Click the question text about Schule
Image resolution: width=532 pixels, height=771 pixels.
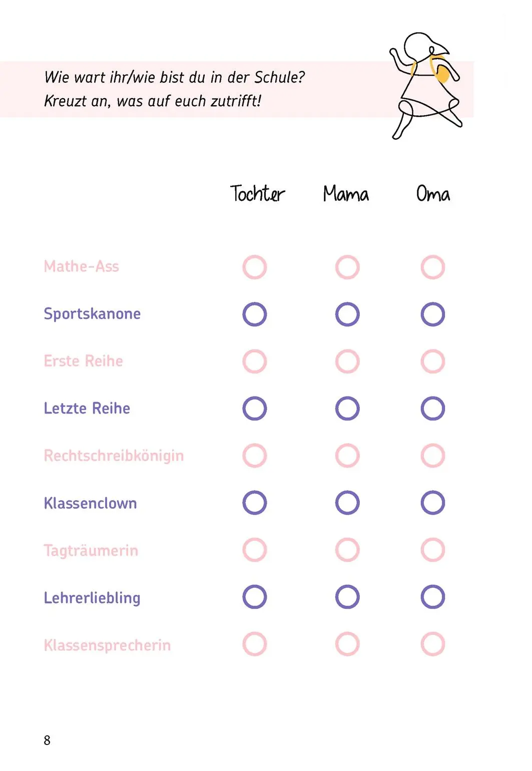[174, 89]
